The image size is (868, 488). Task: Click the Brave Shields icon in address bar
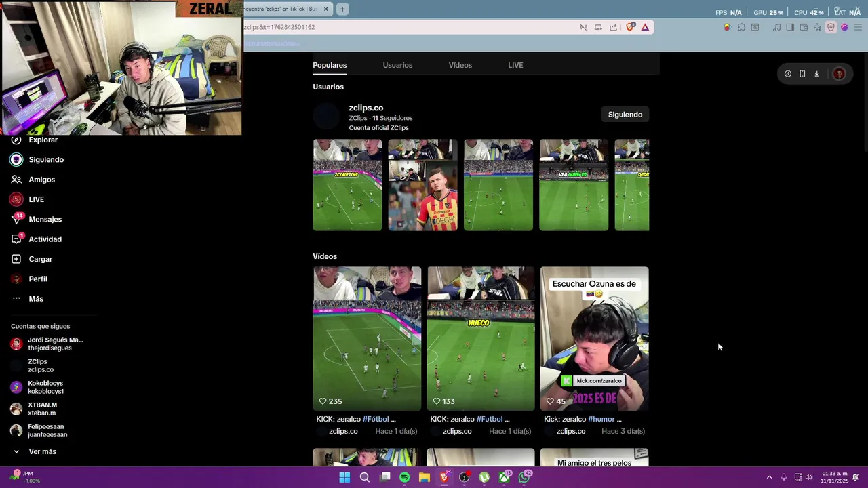click(x=631, y=27)
